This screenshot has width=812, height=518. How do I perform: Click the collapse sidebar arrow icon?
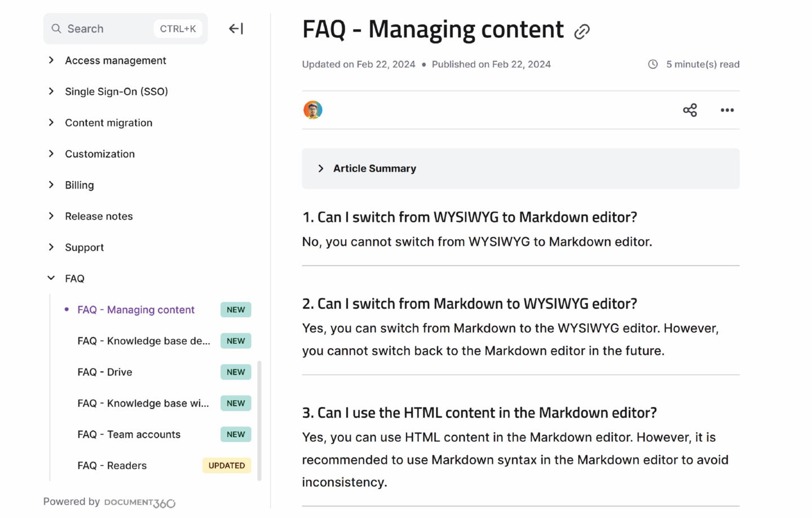pos(236,29)
